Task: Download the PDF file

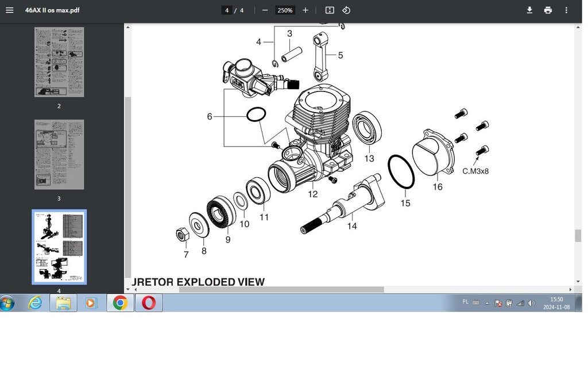Action: pyautogui.click(x=529, y=10)
